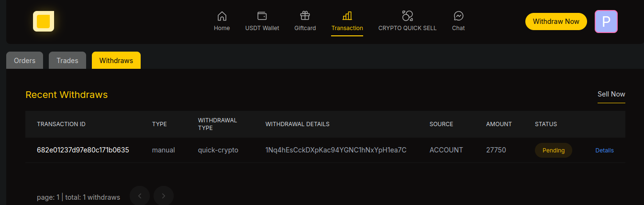Click the Transaction ID column header
The height and width of the screenshot is (205, 644).
point(61,124)
